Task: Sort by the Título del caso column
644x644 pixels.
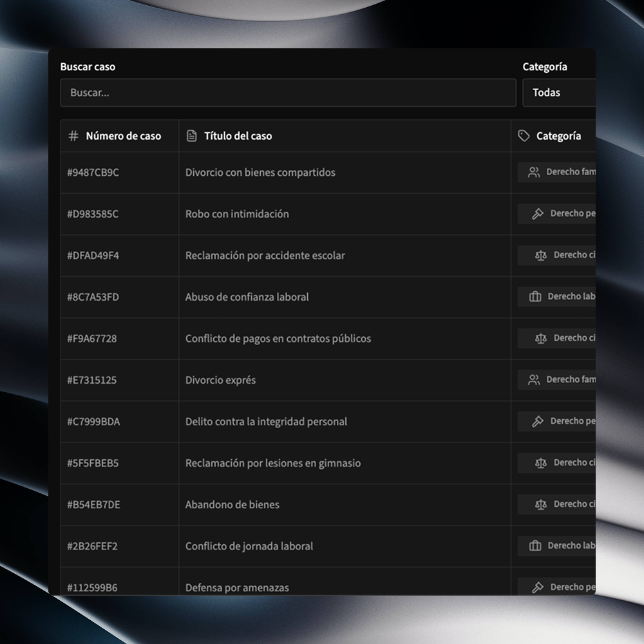Action: click(238, 136)
